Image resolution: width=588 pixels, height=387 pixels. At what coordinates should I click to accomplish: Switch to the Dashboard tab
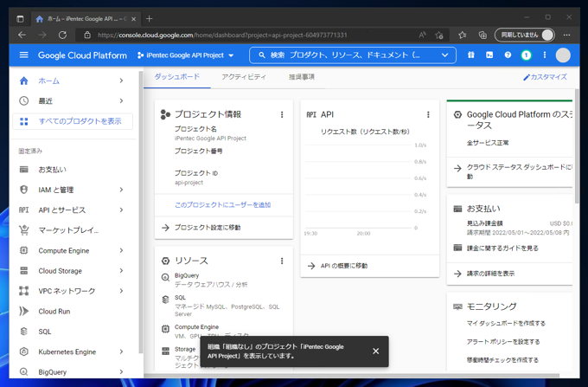pos(177,77)
